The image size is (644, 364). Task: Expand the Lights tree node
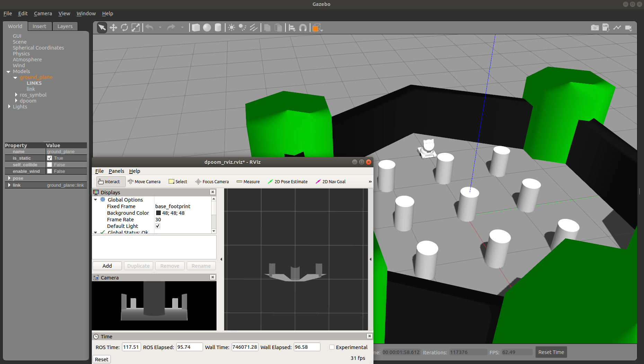click(x=9, y=107)
